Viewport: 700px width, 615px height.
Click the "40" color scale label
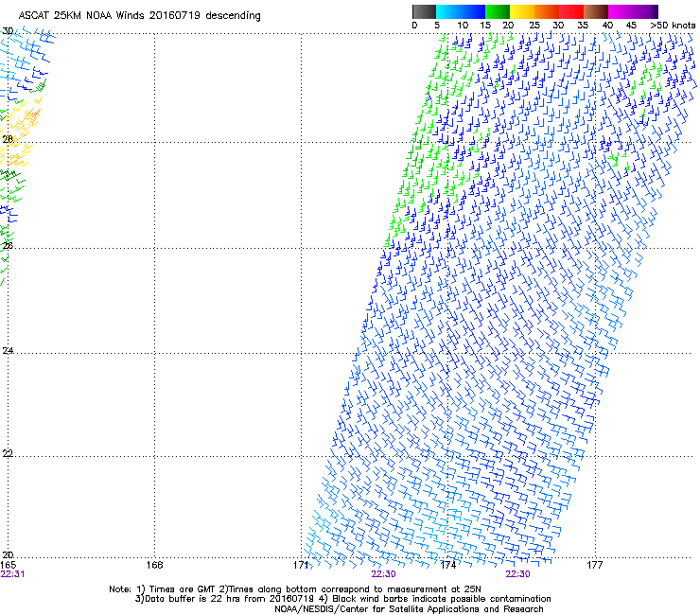(x=607, y=26)
